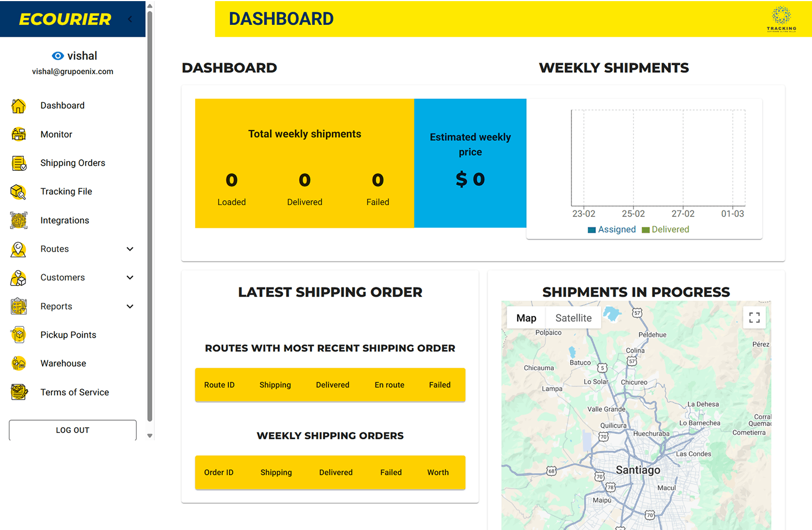Image resolution: width=812 pixels, height=530 pixels.
Task: Expand the Reports submenu chevron
Action: (x=130, y=306)
